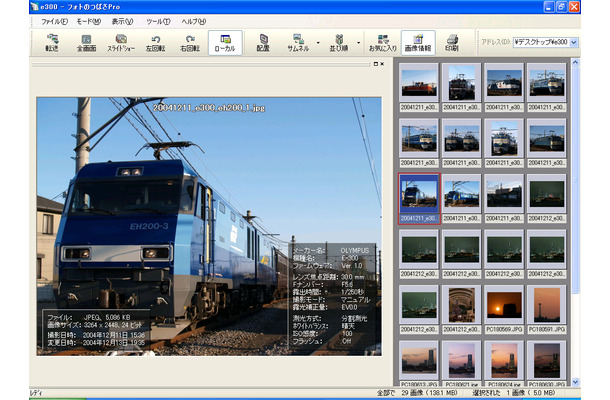Select the sunset thumbnail PC180569.JPG

[504, 305]
